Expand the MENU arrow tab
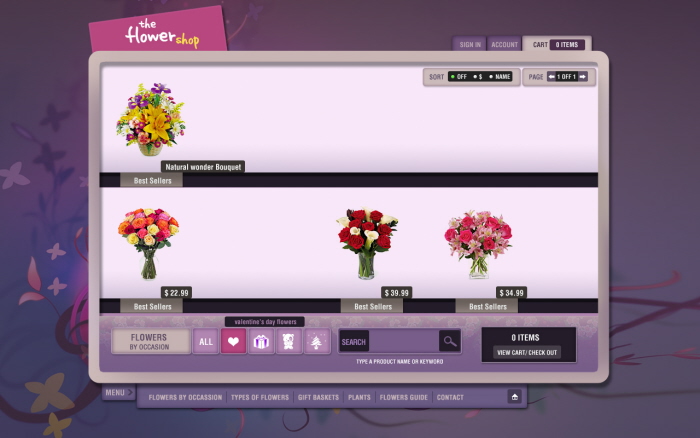The width and height of the screenshot is (700, 438). tap(118, 392)
